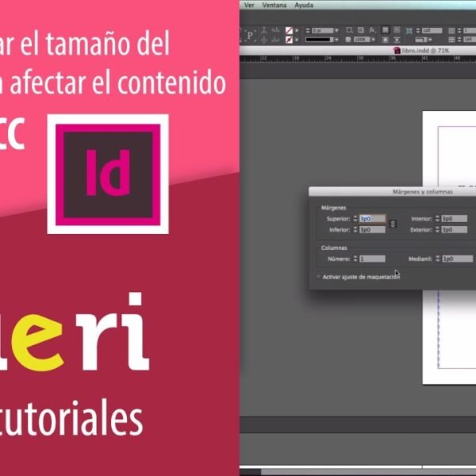Click the Interior margin stepper
The height and width of the screenshot is (476, 476).
tap(437, 219)
